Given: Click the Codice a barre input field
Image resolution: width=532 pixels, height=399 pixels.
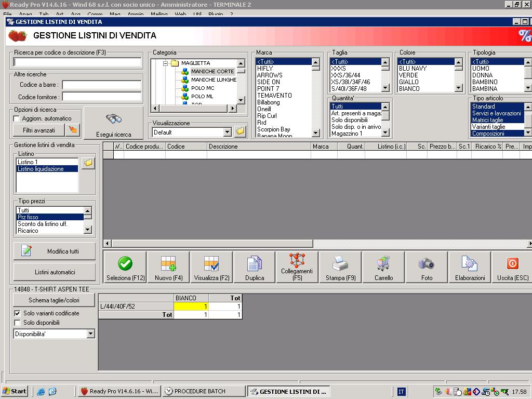Looking at the screenshot, I should pos(102,85).
